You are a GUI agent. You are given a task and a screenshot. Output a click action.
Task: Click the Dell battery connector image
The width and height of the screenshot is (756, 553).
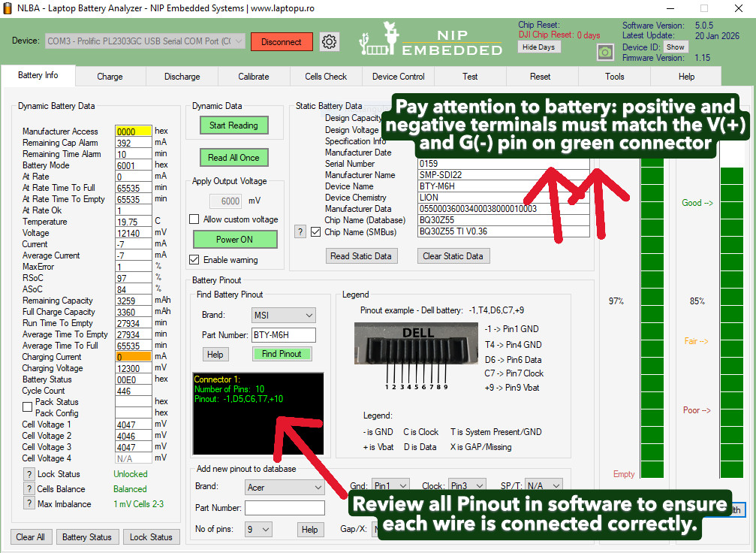[416, 356]
